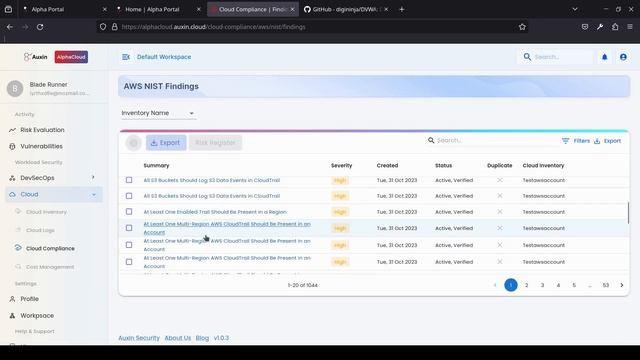Click the AlphaCloud badge
This screenshot has height=360, width=640.
tap(71, 57)
